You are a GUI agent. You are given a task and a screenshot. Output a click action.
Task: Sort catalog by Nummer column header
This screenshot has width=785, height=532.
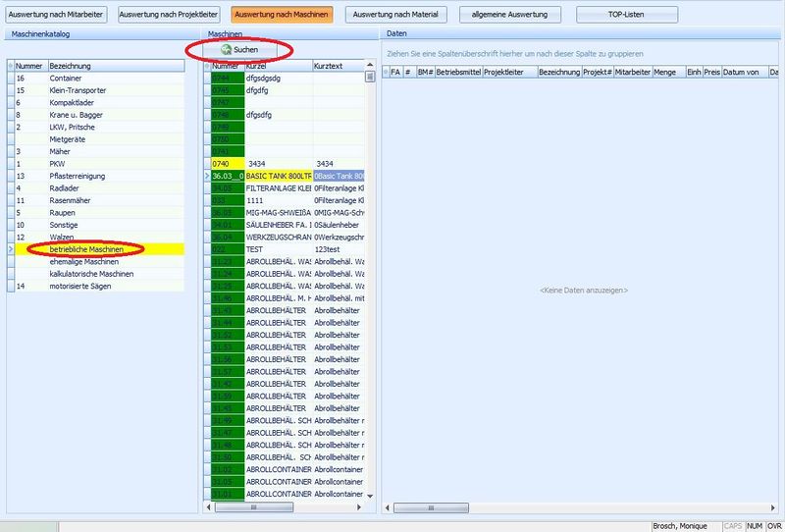31,66
